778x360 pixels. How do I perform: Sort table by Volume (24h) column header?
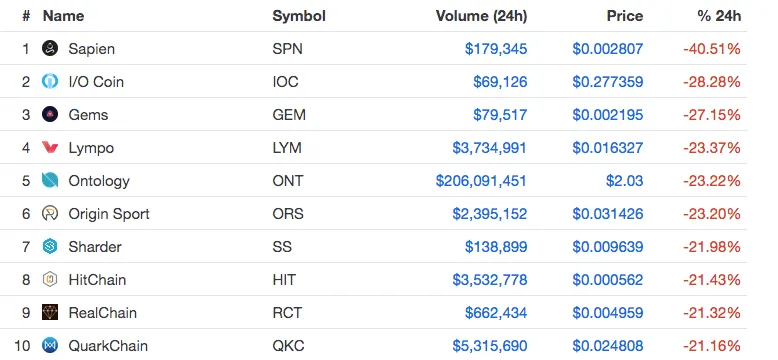tap(481, 16)
